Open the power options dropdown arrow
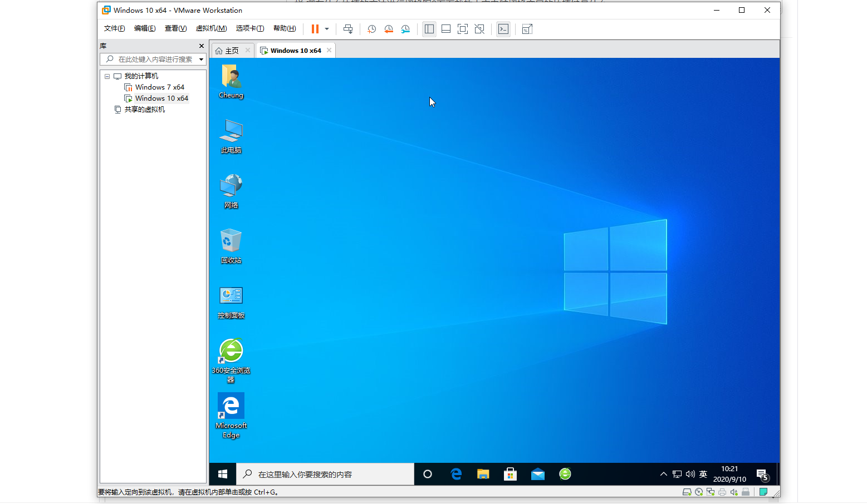This screenshot has height=504, width=867. tap(327, 29)
